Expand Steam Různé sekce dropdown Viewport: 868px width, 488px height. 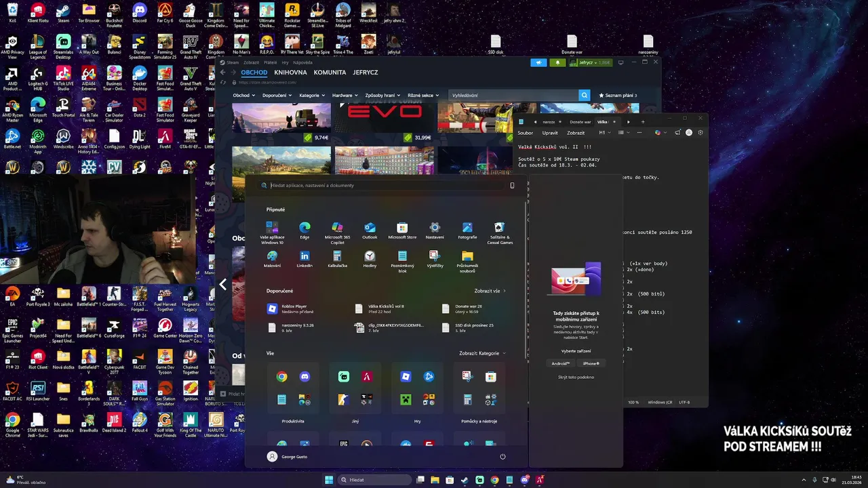[422, 96]
